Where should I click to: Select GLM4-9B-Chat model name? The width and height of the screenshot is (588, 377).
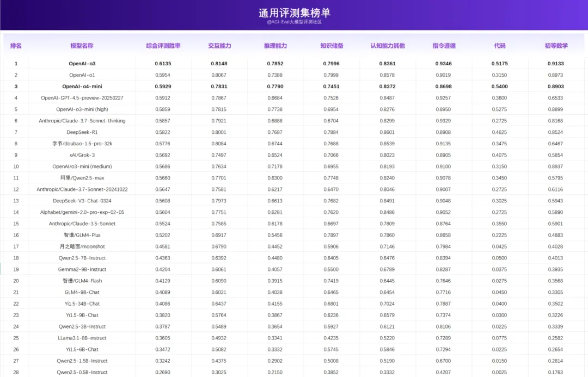[x=82, y=292]
